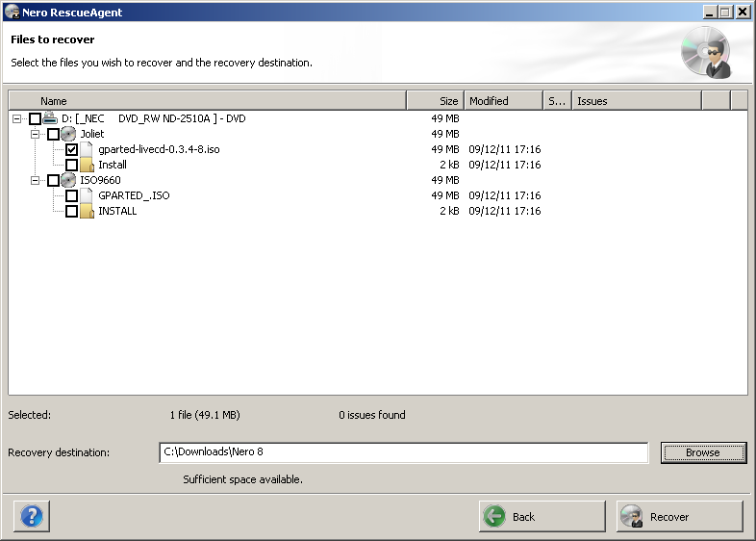Collapse the Joliet tree node
This screenshot has height=541, width=756.
tap(36, 134)
